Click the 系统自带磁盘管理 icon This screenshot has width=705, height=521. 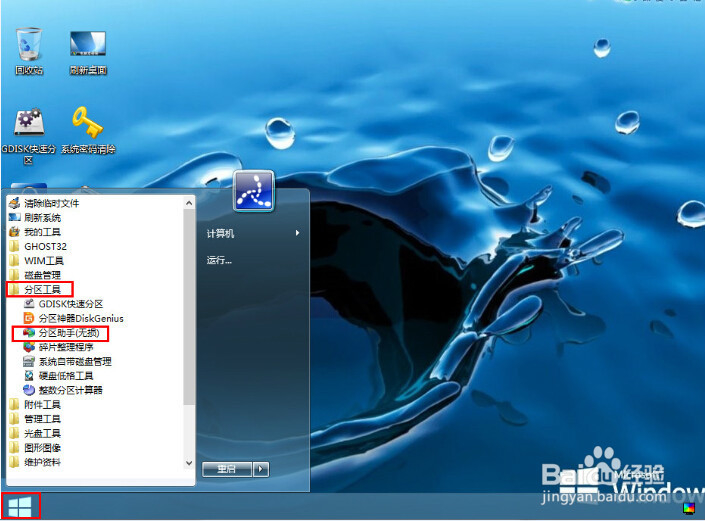coord(29,361)
